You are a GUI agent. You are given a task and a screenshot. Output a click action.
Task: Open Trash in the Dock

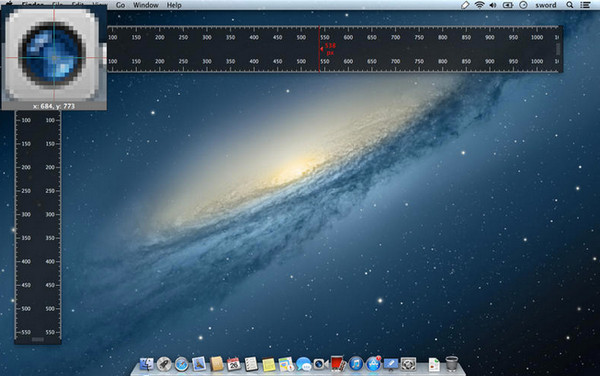click(x=452, y=363)
